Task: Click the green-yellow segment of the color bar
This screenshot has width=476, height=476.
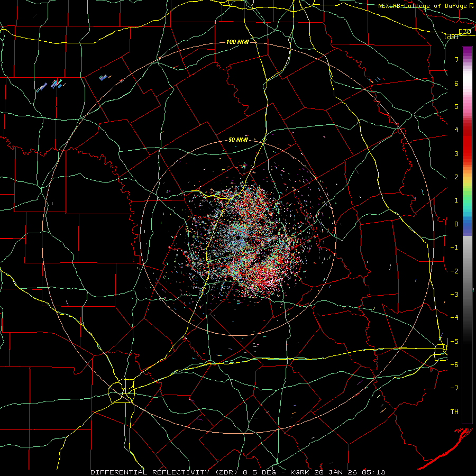Action: [467, 190]
